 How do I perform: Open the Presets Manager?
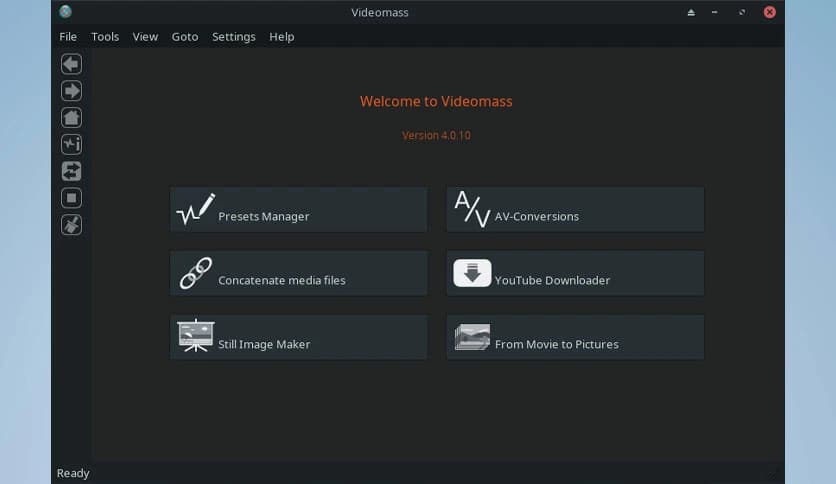tap(299, 209)
